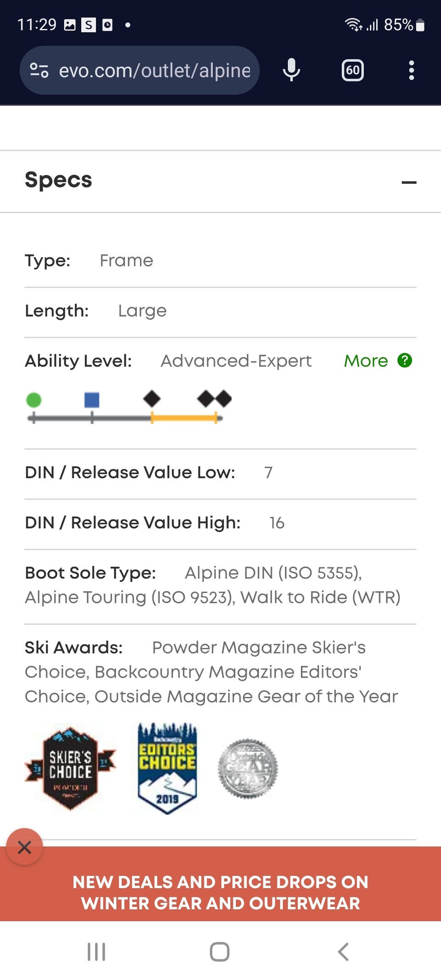The height and width of the screenshot is (980, 441).
Task: Tap the Specs section heading
Action: point(58,180)
